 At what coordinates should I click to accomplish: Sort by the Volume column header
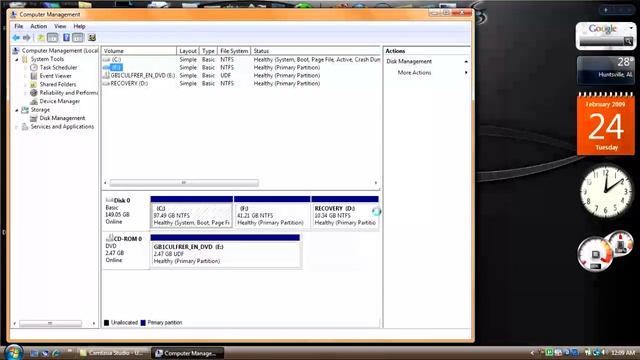point(139,51)
